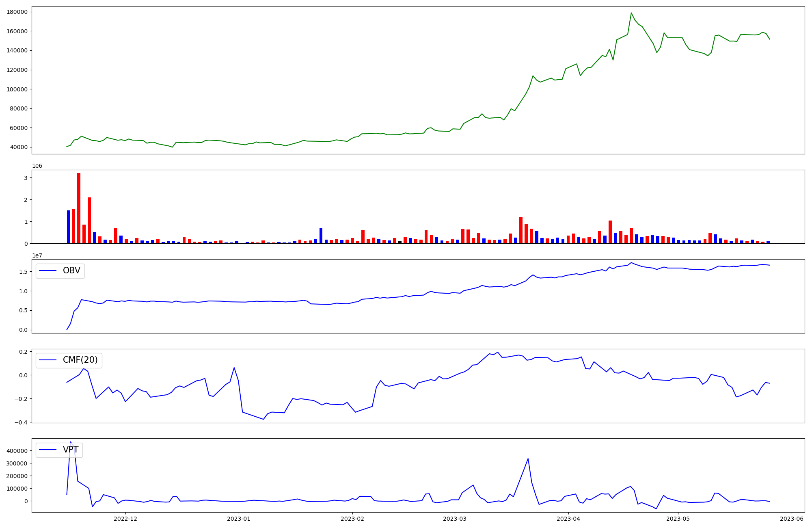Click the VPT spike near 2023-03 end
Viewport: 812px width, 528px height.
[x=528, y=459]
